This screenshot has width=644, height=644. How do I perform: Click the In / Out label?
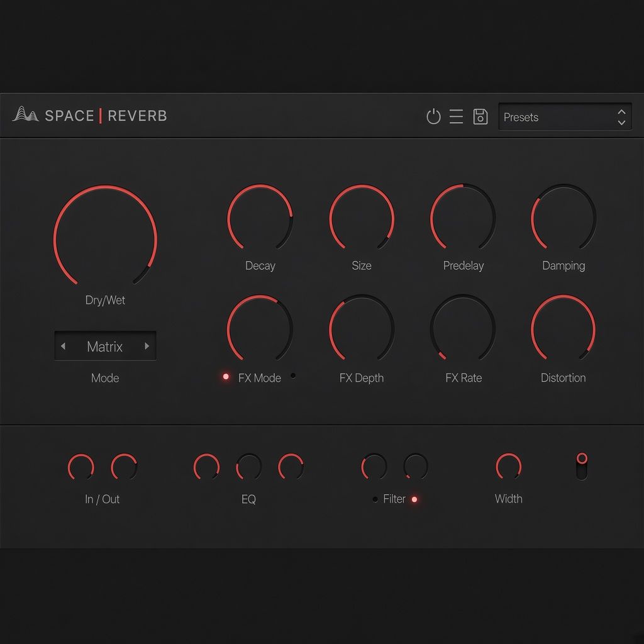(103, 499)
